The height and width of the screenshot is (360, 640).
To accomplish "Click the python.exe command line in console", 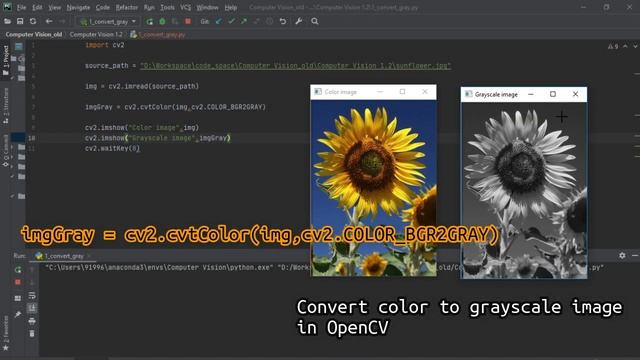I will 324,267.
